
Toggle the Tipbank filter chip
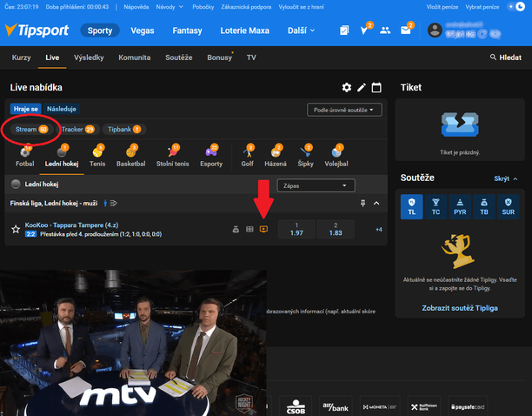[x=124, y=130]
